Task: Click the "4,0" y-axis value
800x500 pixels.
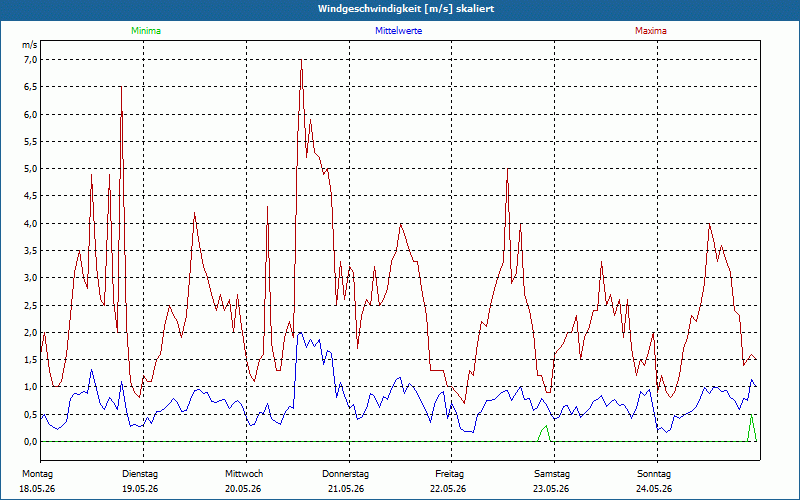Action: pyautogui.click(x=31, y=223)
